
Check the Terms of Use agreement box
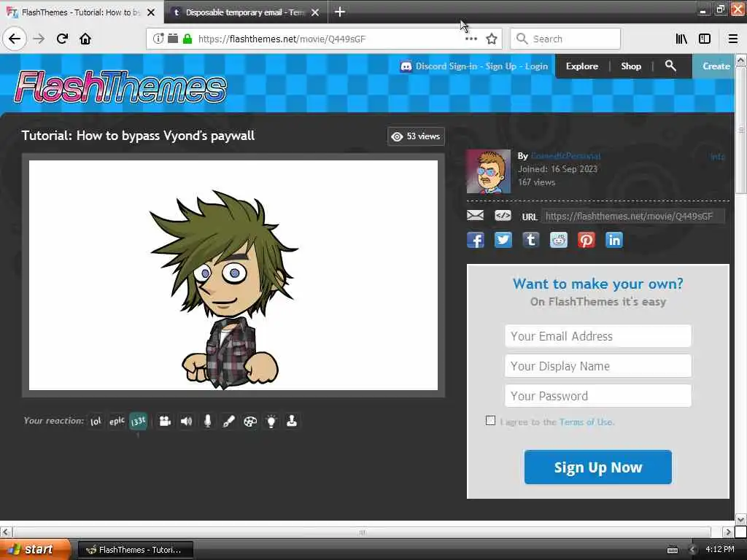point(490,421)
